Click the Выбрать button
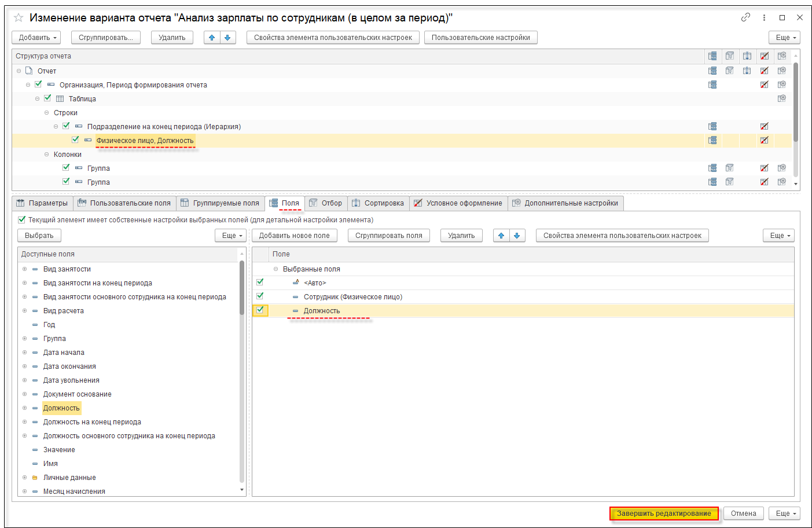 (x=39, y=236)
